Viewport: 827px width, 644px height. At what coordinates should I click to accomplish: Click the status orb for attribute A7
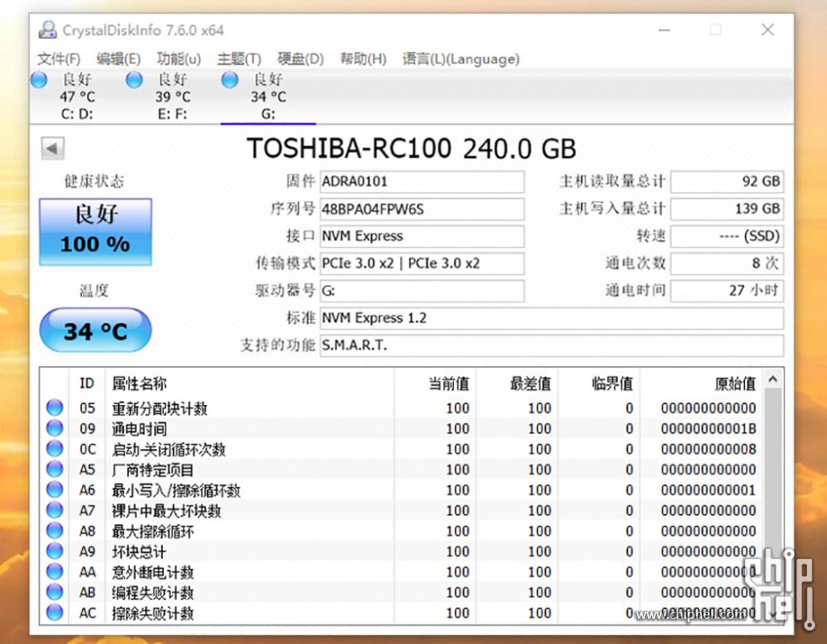click(x=54, y=510)
